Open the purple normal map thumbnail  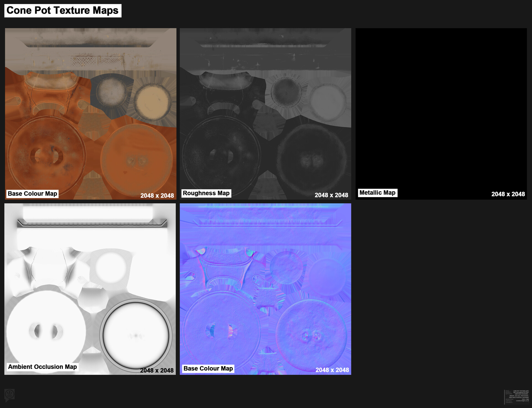click(265, 289)
